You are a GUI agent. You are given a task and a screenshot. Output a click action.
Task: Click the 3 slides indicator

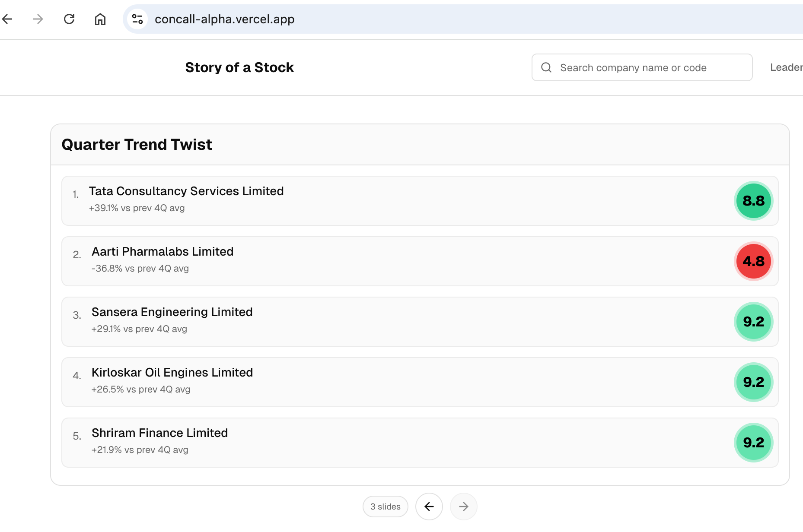pyautogui.click(x=385, y=507)
